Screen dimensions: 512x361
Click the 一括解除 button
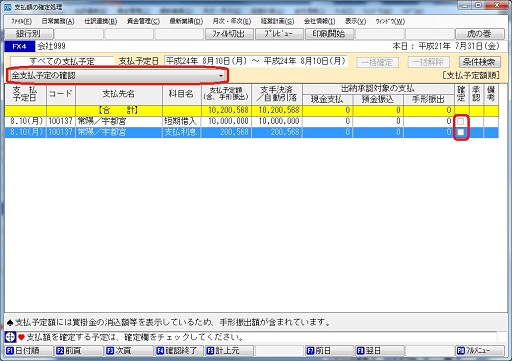tap(429, 62)
